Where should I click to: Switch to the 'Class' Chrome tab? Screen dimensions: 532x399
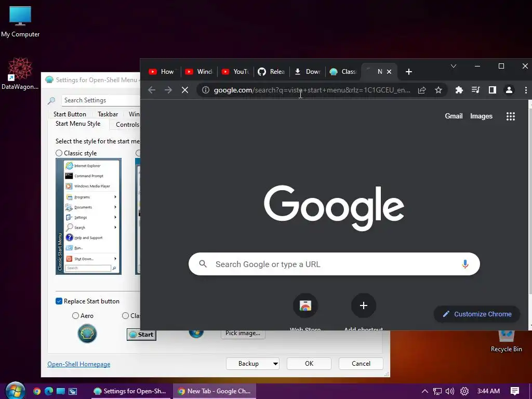click(x=344, y=72)
